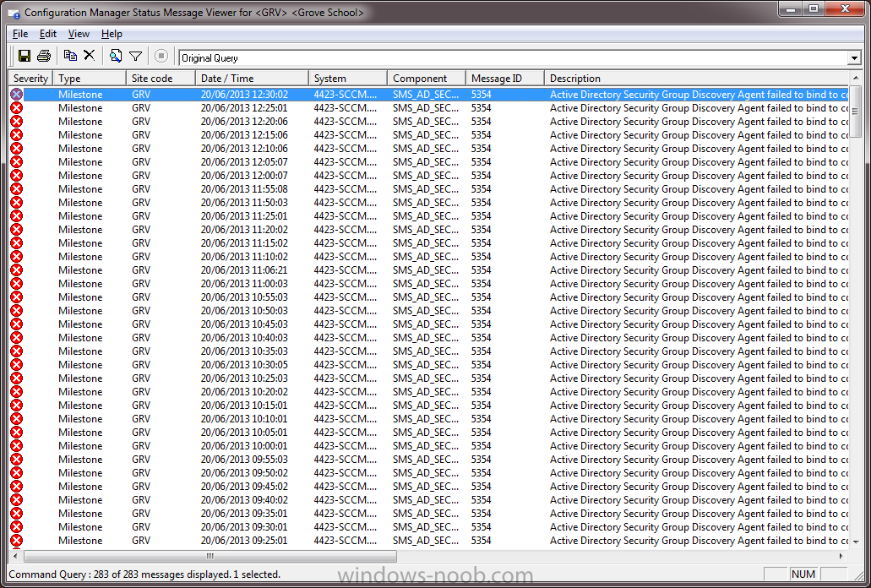
Task: Click the app icon in the title bar
Action: [14, 13]
